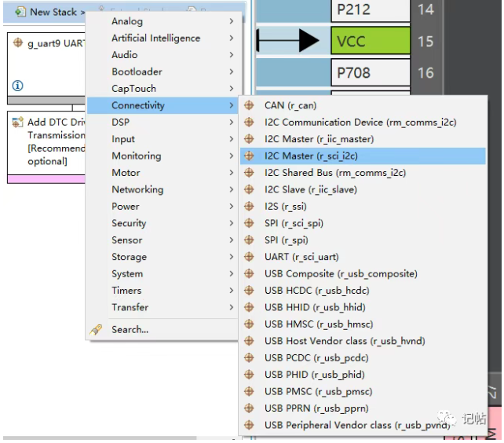Click icon beside USB PPRN
504x443 pixels.
[x=249, y=408]
